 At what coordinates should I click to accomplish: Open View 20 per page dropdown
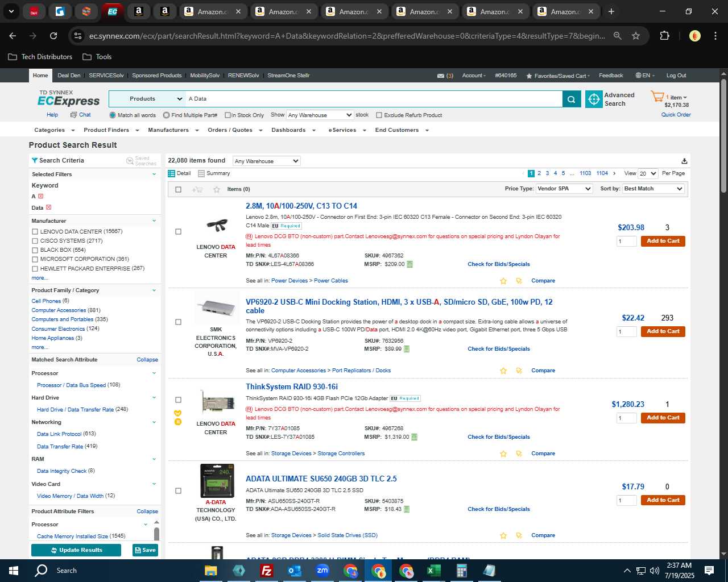click(x=648, y=173)
